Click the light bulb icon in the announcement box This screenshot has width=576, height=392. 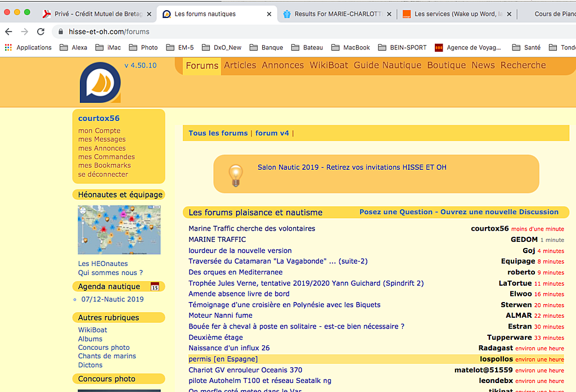(236, 175)
